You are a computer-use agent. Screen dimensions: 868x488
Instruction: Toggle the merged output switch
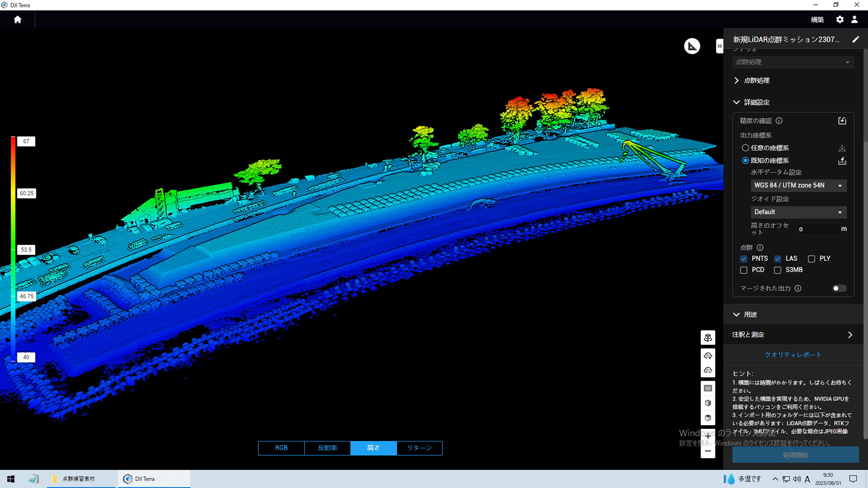point(839,288)
